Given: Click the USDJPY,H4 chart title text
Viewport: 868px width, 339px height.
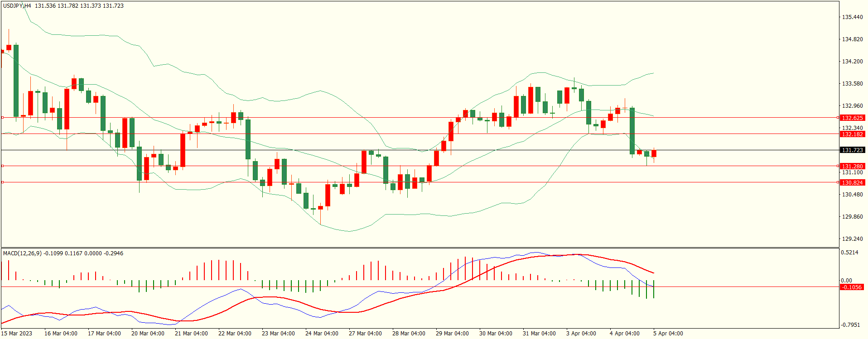Looking at the screenshot, I should pyautogui.click(x=17, y=6).
